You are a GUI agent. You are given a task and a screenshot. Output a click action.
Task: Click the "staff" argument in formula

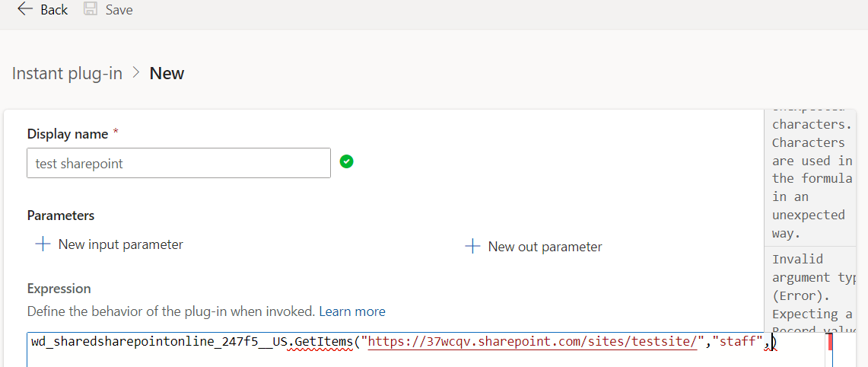[738, 342]
